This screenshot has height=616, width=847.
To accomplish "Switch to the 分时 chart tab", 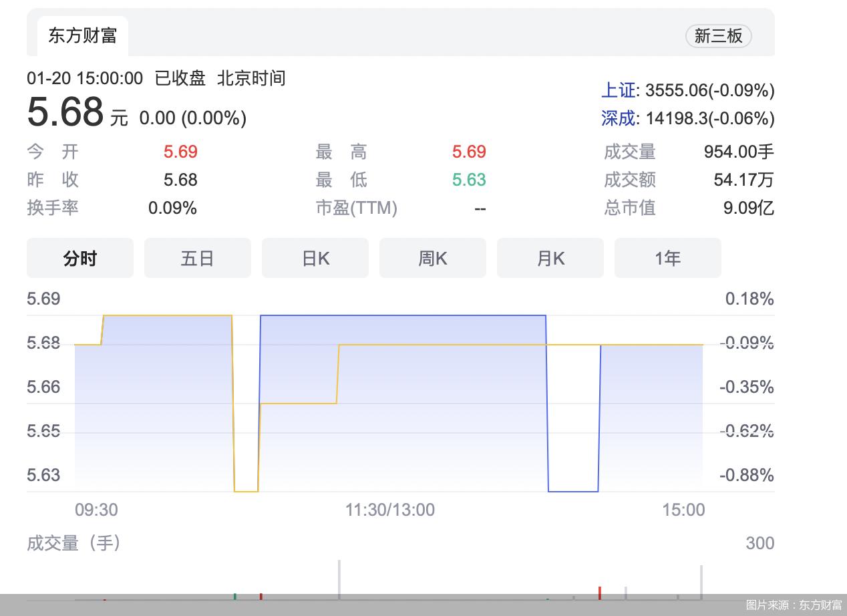I will click(x=80, y=258).
